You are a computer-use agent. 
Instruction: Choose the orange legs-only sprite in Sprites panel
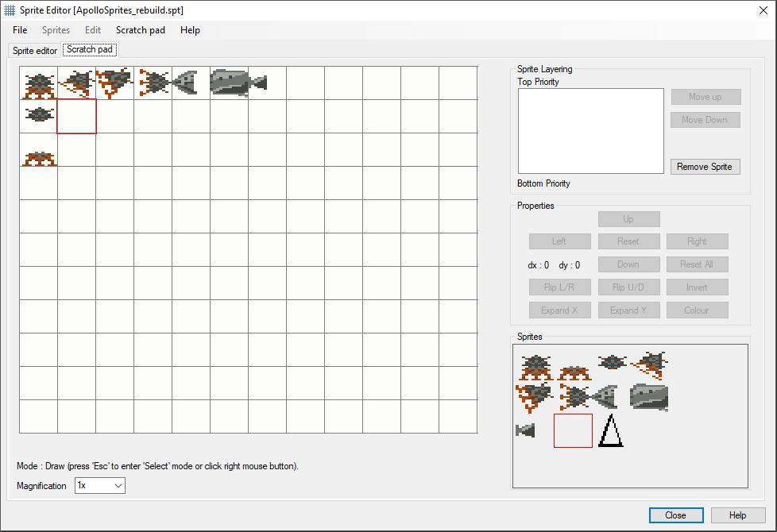[x=574, y=372]
